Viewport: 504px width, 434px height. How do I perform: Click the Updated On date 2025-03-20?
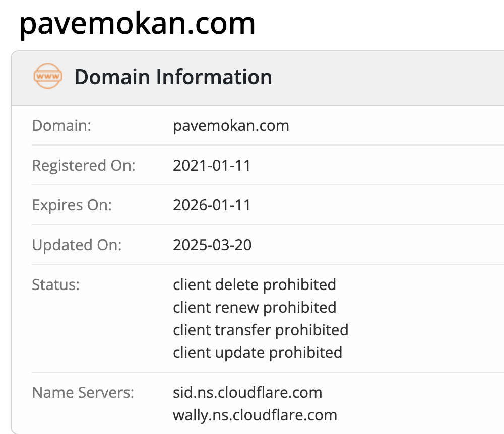click(212, 245)
